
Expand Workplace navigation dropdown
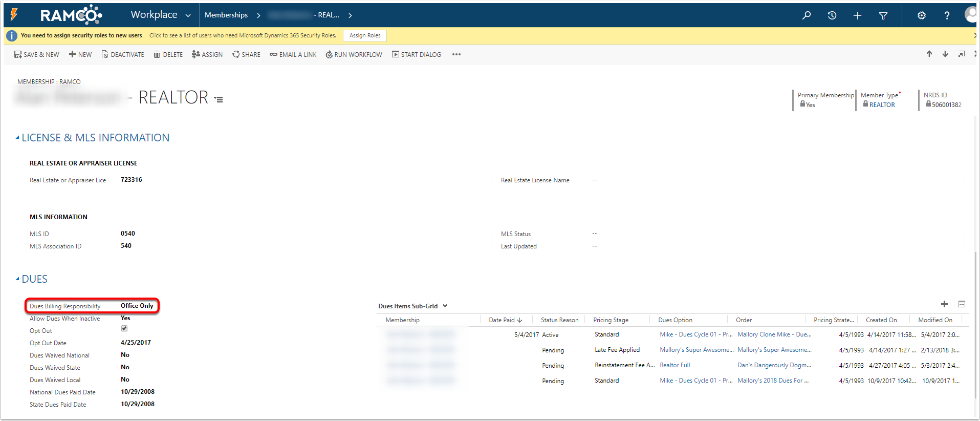pyautogui.click(x=188, y=15)
